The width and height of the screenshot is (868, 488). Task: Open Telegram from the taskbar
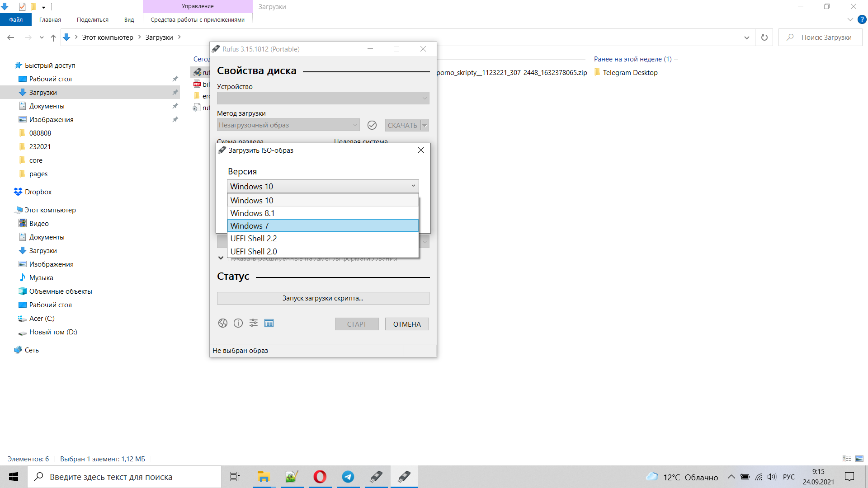pyautogui.click(x=348, y=477)
